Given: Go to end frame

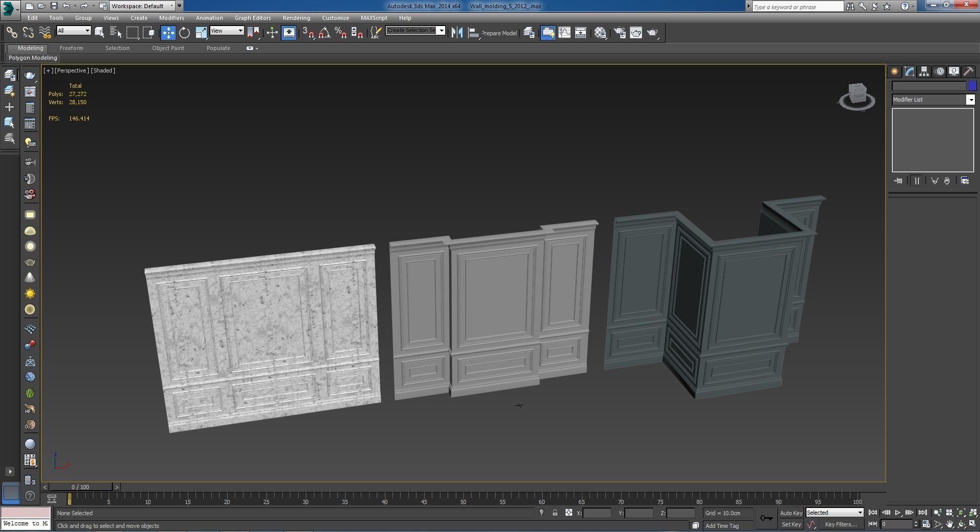Looking at the screenshot, I should (x=922, y=513).
